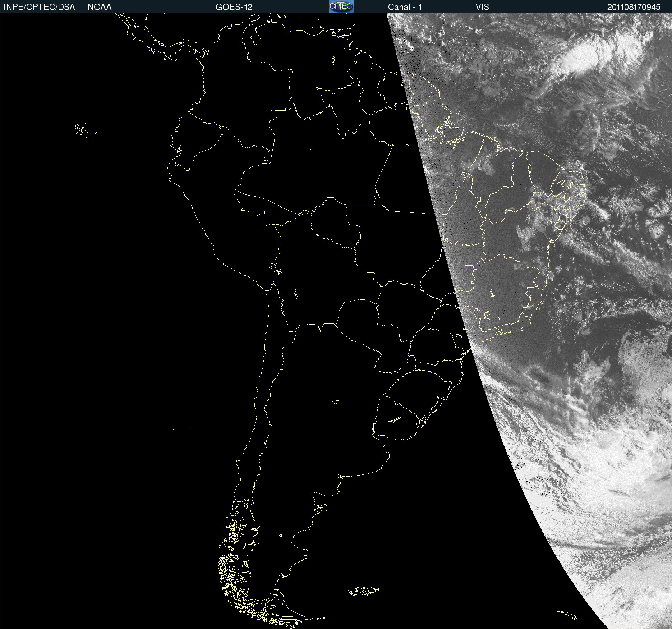This screenshot has height=629, width=672.
Task: Click the 'Canal - 1' channel label
Action: pyautogui.click(x=405, y=7)
